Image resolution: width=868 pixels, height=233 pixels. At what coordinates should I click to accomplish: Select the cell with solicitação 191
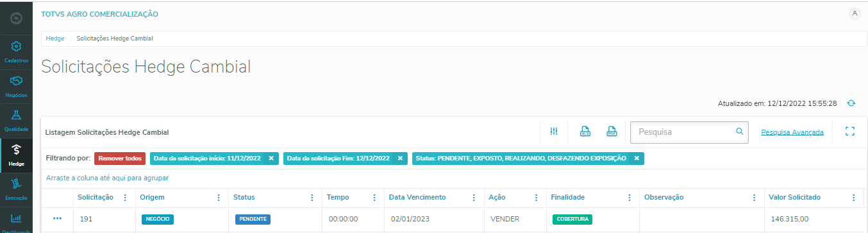[87, 219]
